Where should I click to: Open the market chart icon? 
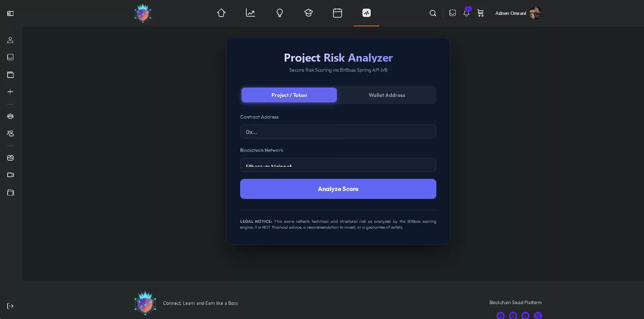(x=250, y=13)
